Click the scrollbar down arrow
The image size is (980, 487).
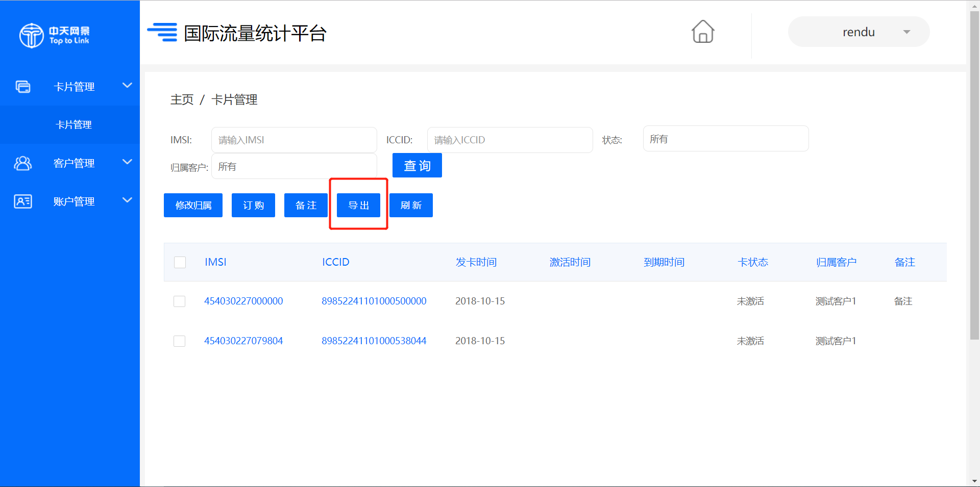coord(974,481)
